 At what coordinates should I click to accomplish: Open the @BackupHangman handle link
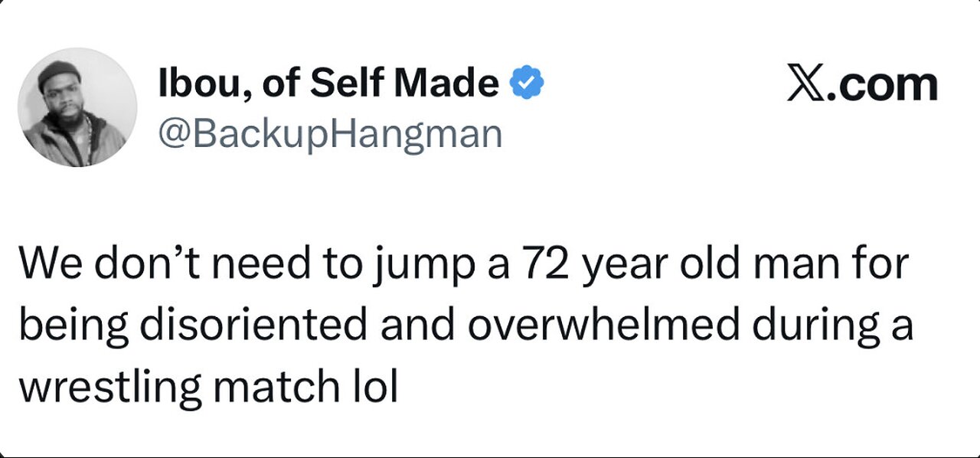330,134
